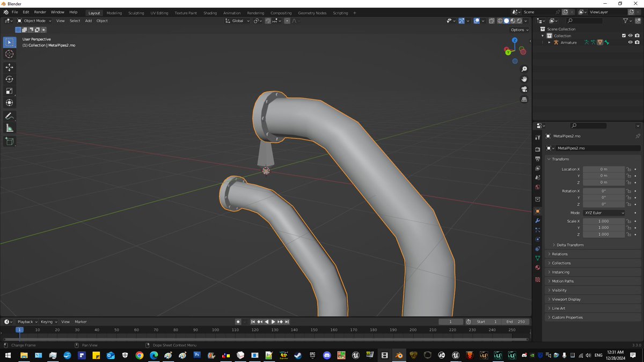Viewport: 644px width, 362px height.
Task: Open the Playback popover in timeline
Action: pyautogui.click(x=27, y=322)
